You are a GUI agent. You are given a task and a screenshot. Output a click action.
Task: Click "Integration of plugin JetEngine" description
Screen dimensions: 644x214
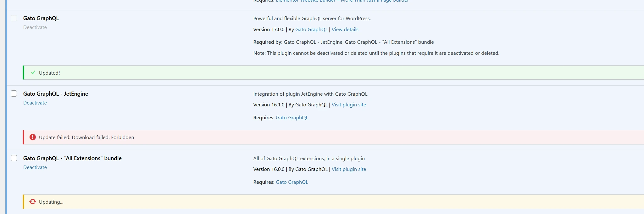click(x=310, y=94)
